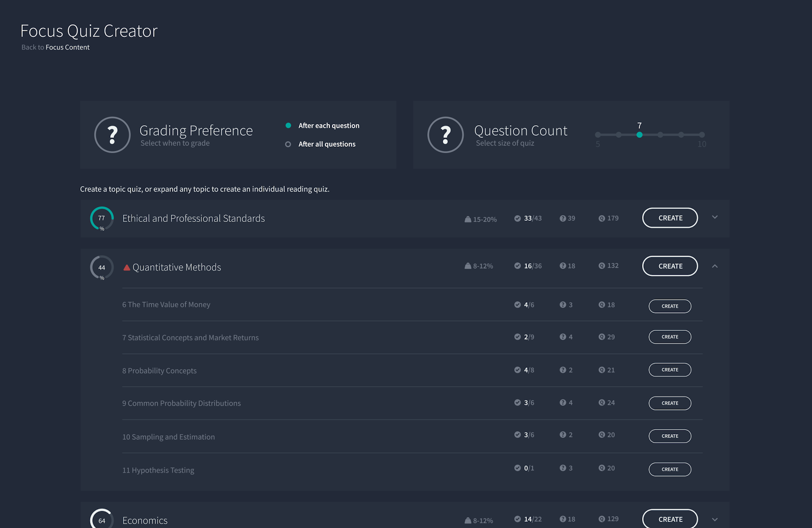Click the checkmark icon next to 33/43
Viewport: 812px width, 528px height.
click(517, 218)
